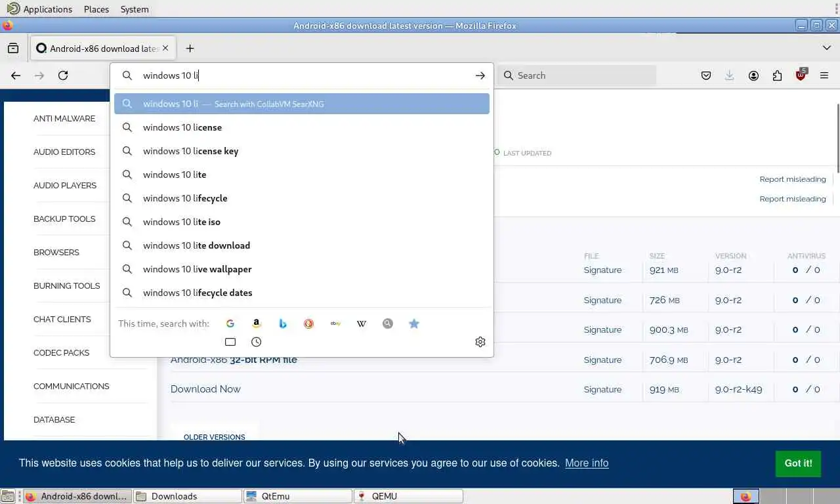Screen dimensions: 840x504
Task: Choose suggestion 'windows 10 license key'
Action: (302, 151)
